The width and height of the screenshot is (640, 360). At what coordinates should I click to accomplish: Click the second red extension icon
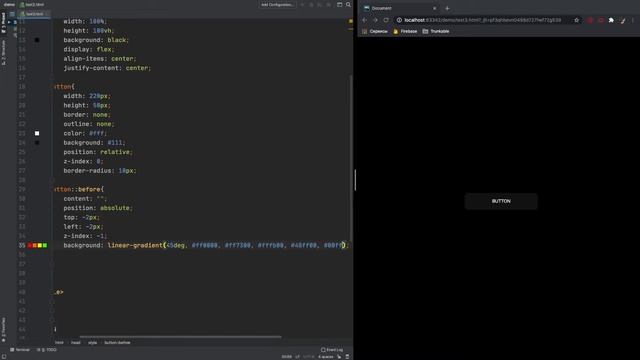pos(601,20)
